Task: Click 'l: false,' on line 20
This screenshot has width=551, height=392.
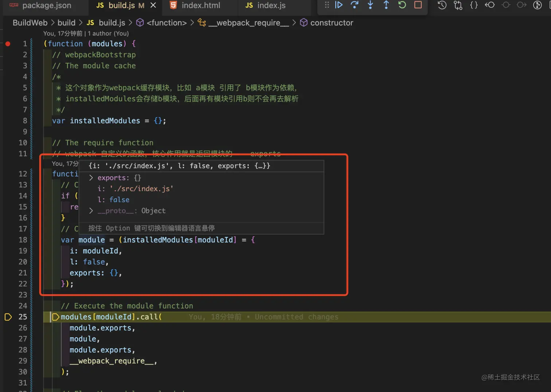Action: [89, 262]
